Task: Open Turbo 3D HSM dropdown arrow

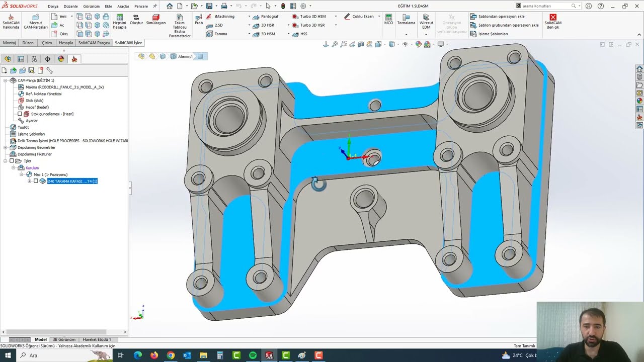Action: click(336, 17)
